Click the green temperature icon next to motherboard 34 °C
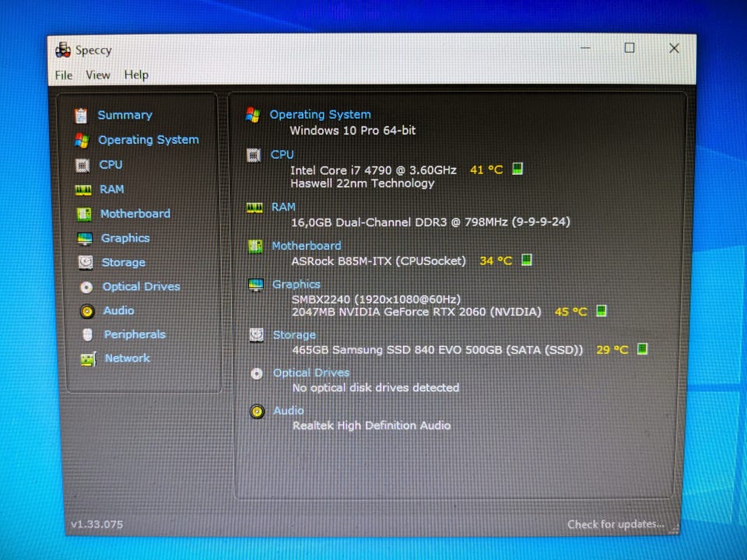 527,260
